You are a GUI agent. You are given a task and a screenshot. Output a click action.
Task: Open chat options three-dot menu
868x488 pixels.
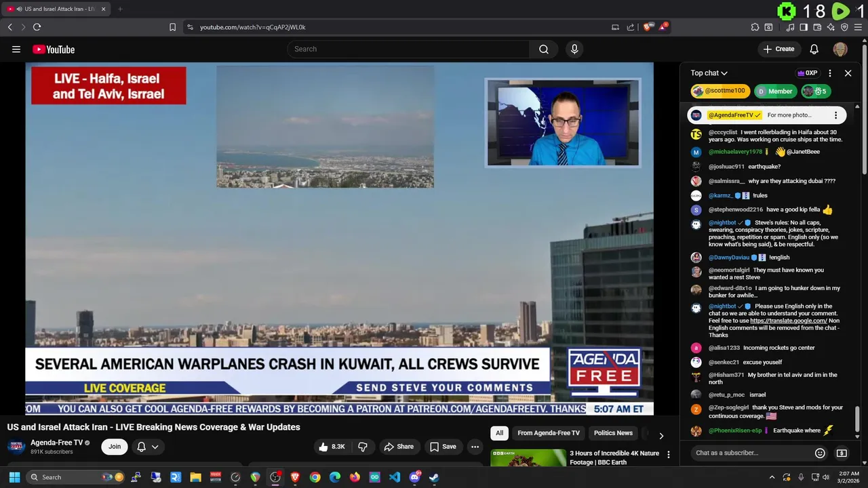coord(829,73)
